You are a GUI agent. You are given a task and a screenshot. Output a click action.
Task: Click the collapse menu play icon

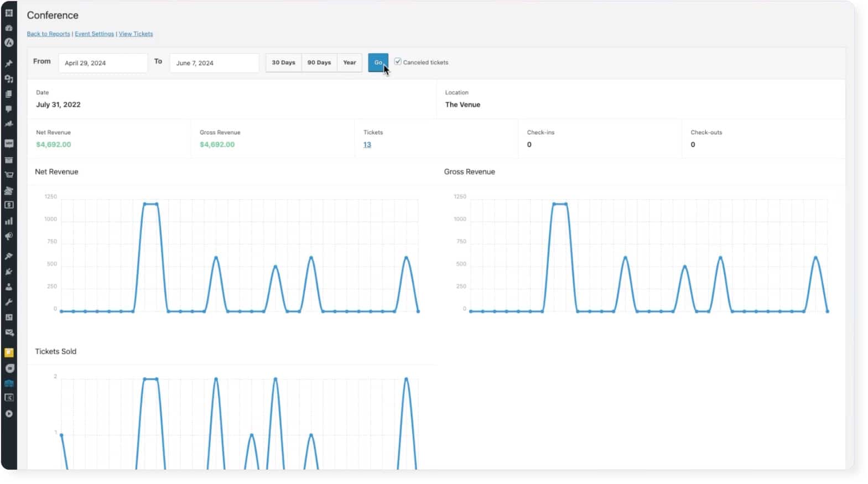click(x=9, y=414)
